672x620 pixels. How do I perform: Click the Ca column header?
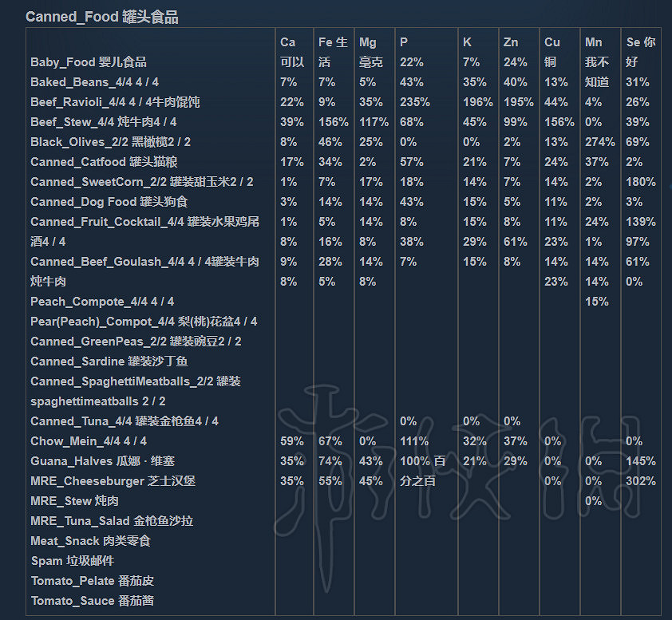tap(287, 42)
